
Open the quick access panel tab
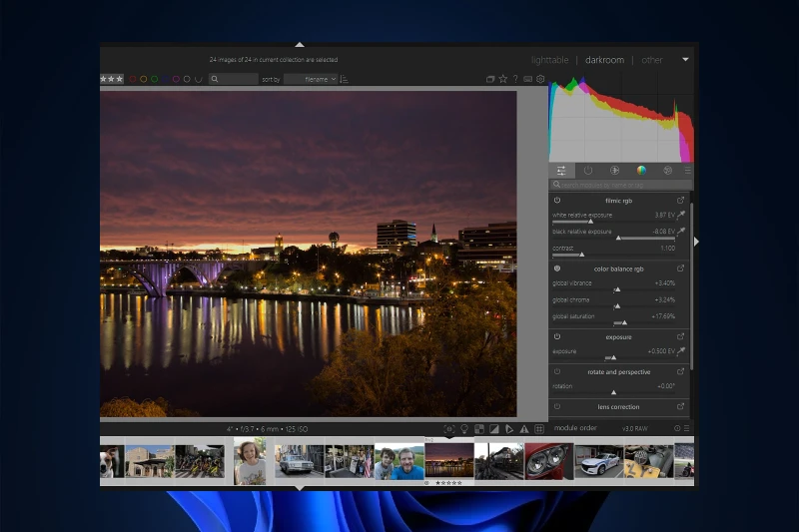561,171
